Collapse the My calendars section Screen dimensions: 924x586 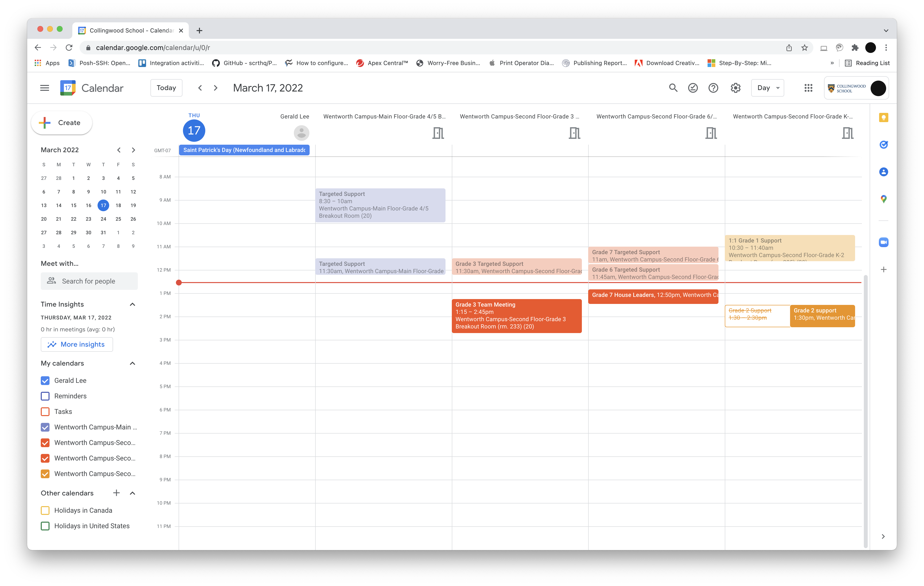pyautogui.click(x=132, y=363)
